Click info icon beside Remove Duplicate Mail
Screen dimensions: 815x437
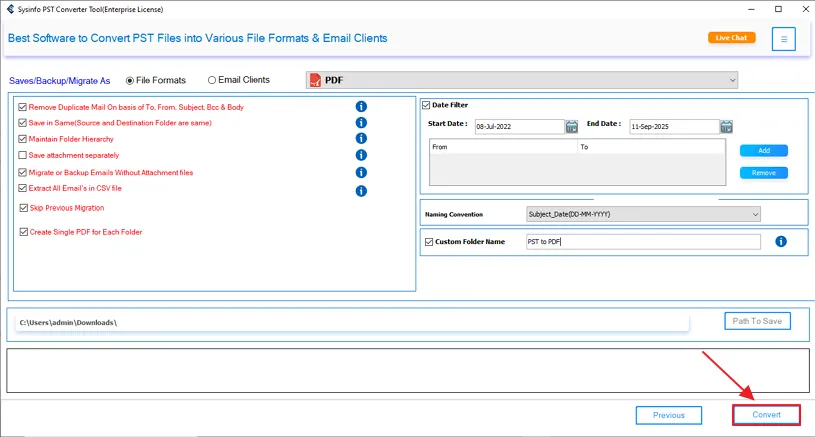click(361, 106)
